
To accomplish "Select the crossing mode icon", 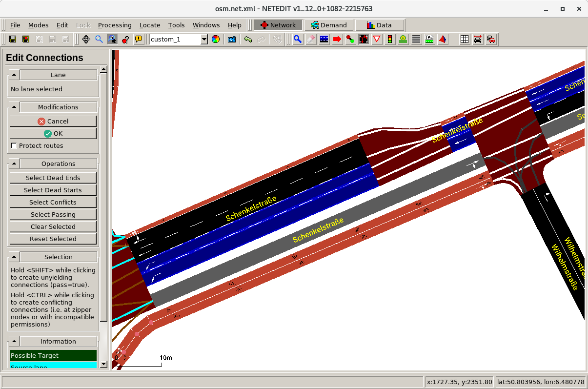I will (x=416, y=40).
